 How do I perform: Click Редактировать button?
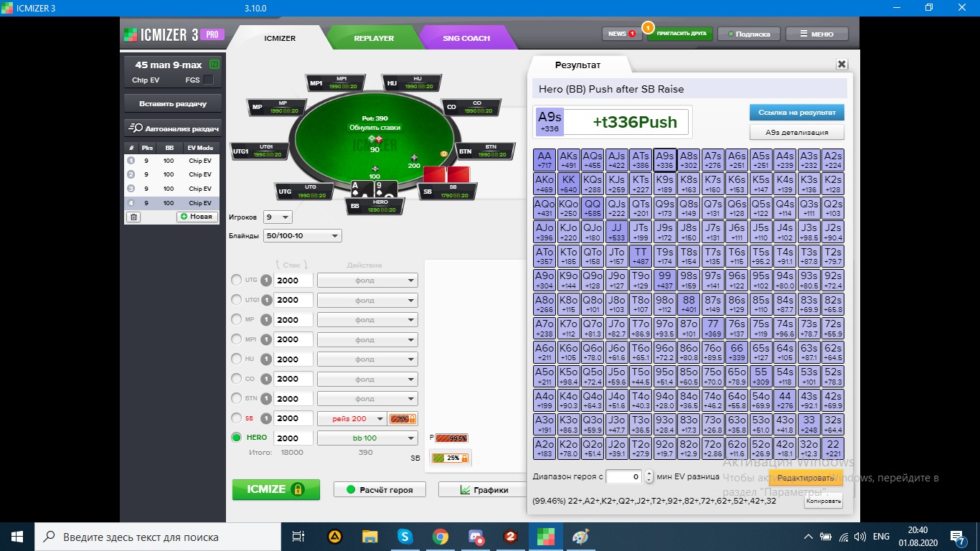pyautogui.click(x=806, y=478)
